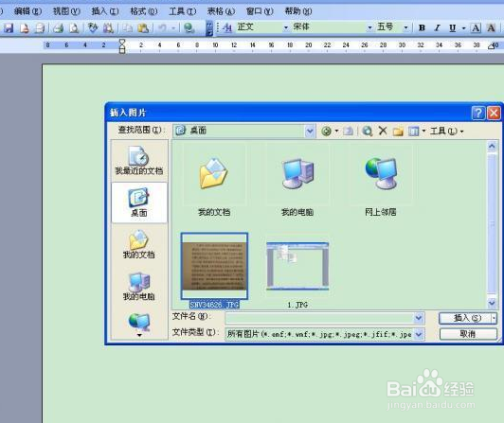Show more places sidebar down arrow
The image size is (504, 423).
(139, 335)
